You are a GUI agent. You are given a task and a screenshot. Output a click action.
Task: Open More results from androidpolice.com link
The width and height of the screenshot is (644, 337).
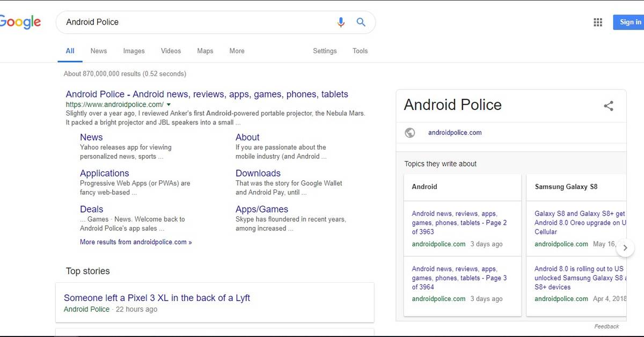pyautogui.click(x=136, y=242)
